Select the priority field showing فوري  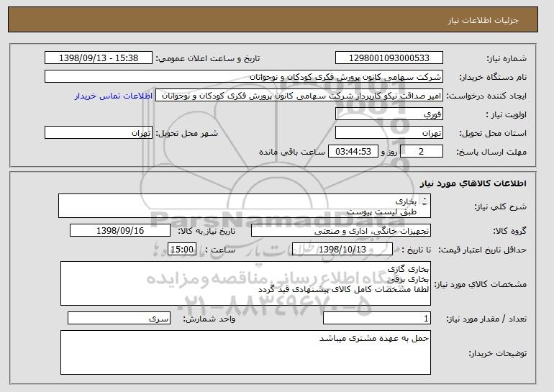point(389,114)
